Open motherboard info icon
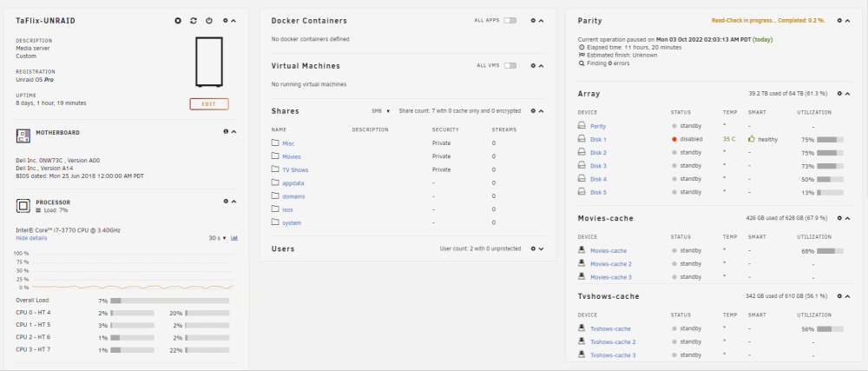Image resolution: width=868 pixels, height=371 pixels. click(x=226, y=132)
